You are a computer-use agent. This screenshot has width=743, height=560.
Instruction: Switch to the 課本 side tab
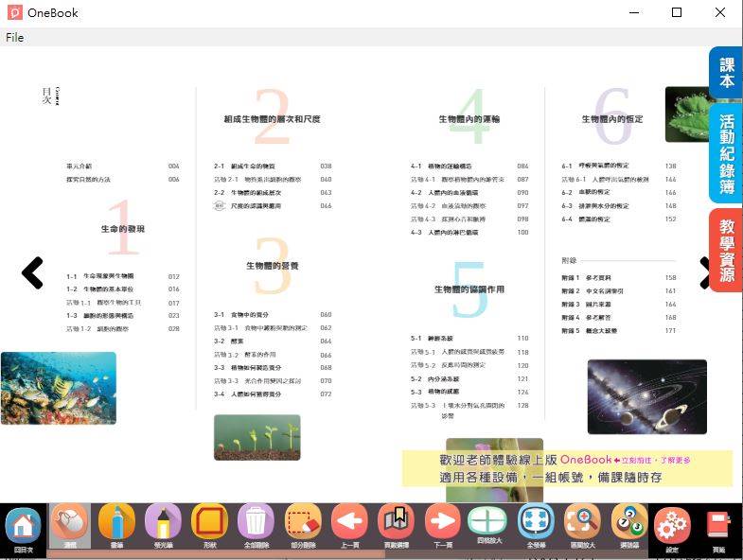click(726, 73)
